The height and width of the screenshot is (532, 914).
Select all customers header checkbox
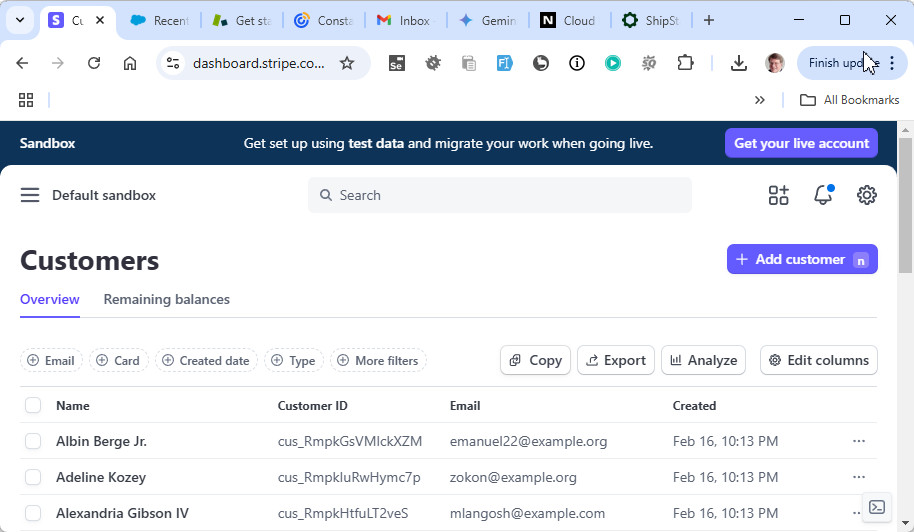[x=33, y=405]
